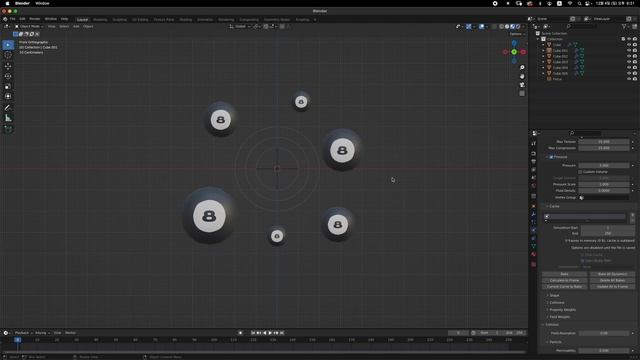Click the pan view hand gizmo
The width and height of the screenshot is (640, 360).
(522, 76)
